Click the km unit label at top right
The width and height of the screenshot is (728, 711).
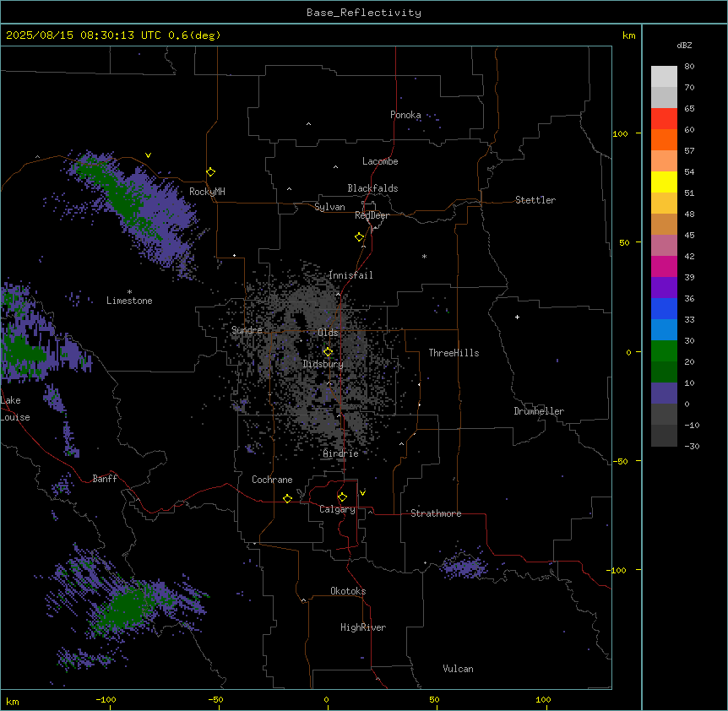628,35
